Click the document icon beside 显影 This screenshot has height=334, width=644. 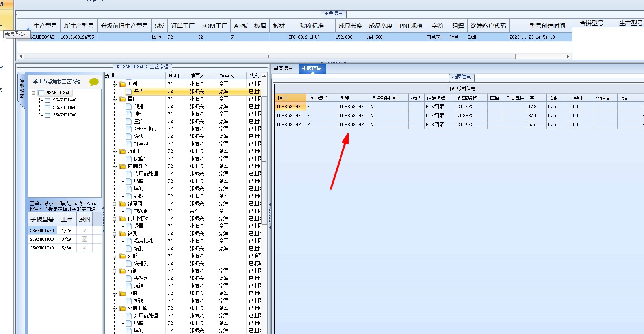[129, 196]
